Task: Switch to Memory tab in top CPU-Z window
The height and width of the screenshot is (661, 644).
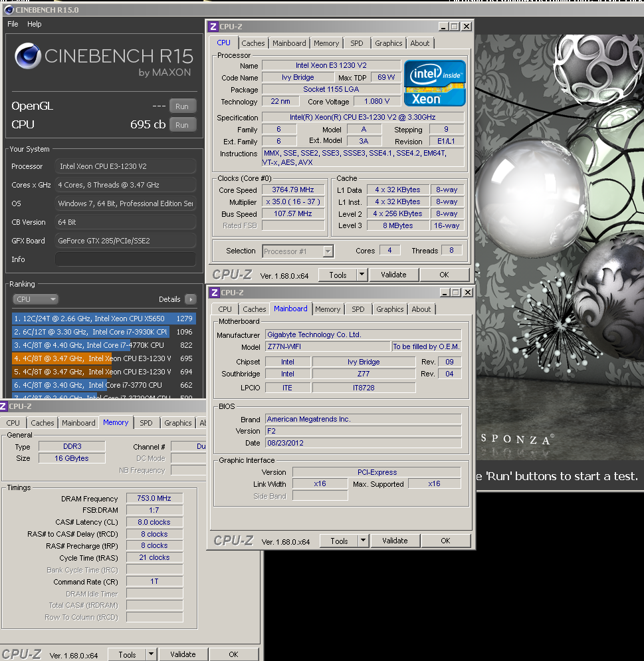Action: tap(326, 43)
